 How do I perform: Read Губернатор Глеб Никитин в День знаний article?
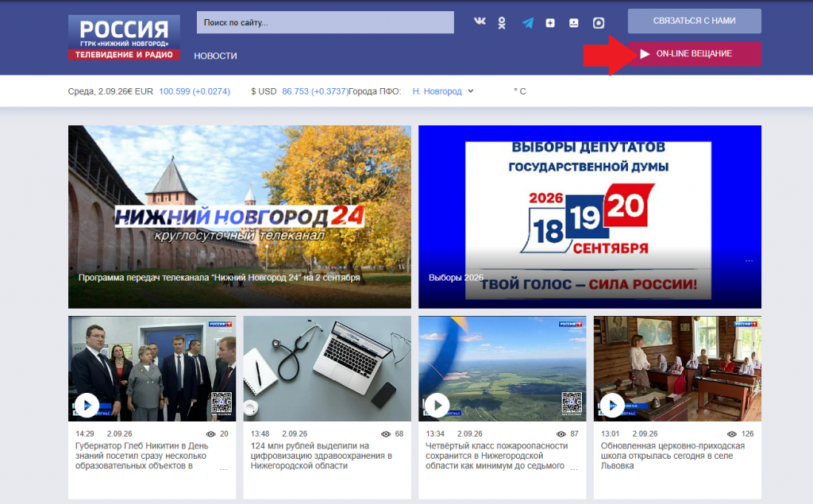point(142,456)
